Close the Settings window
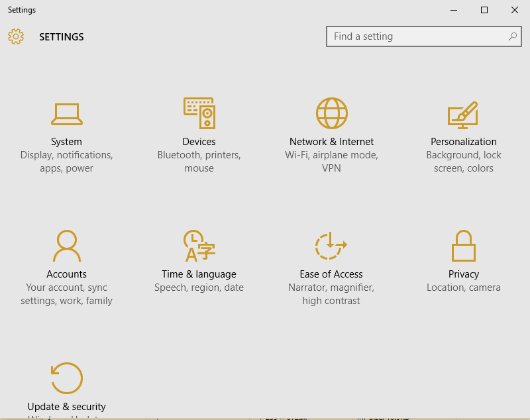Image resolution: width=530 pixels, height=420 pixels. click(515, 10)
